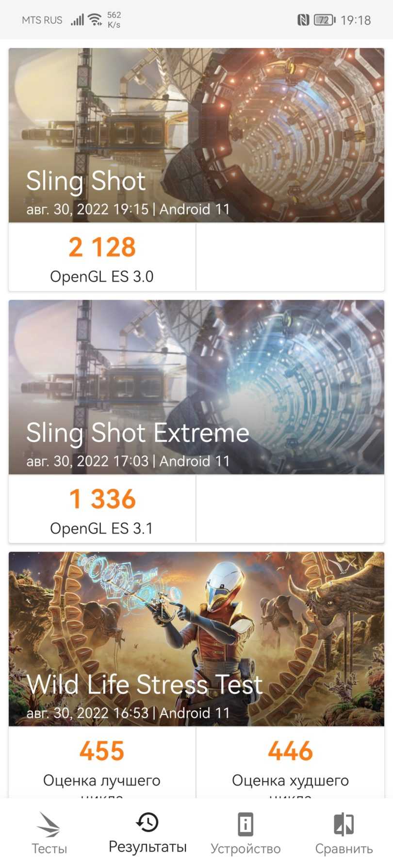Tap the Результаты history clock icon

[x=147, y=822]
